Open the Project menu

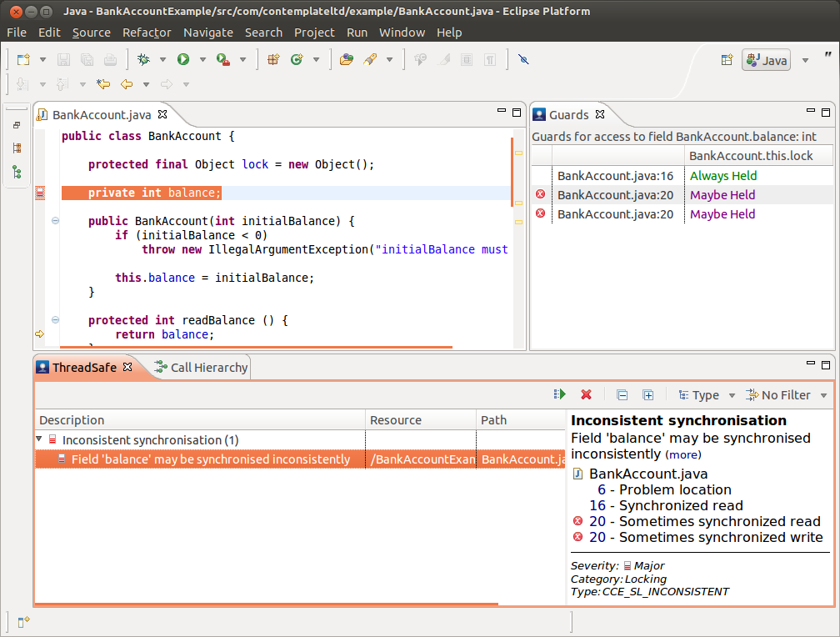coord(314,33)
